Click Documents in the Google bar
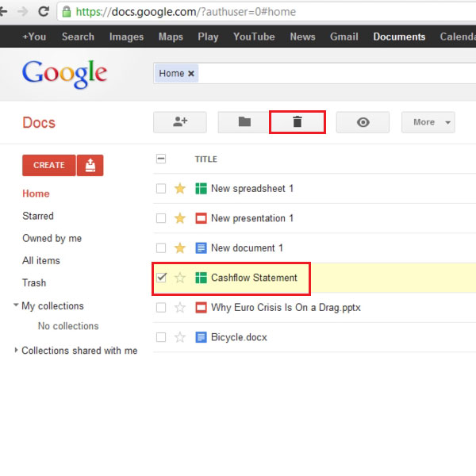The width and height of the screenshot is (476, 476). [x=399, y=36]
